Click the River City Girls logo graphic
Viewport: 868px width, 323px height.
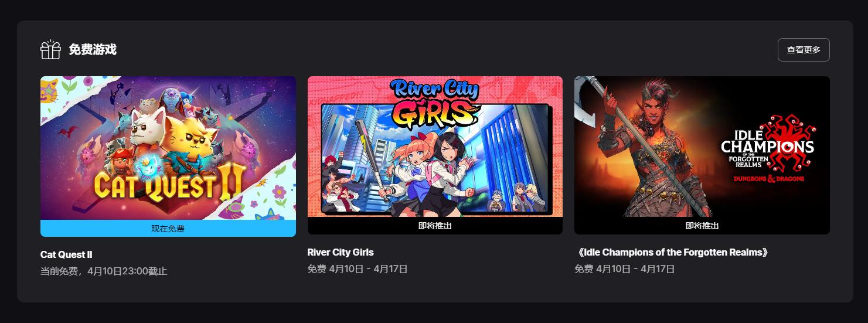coord(435,103)
